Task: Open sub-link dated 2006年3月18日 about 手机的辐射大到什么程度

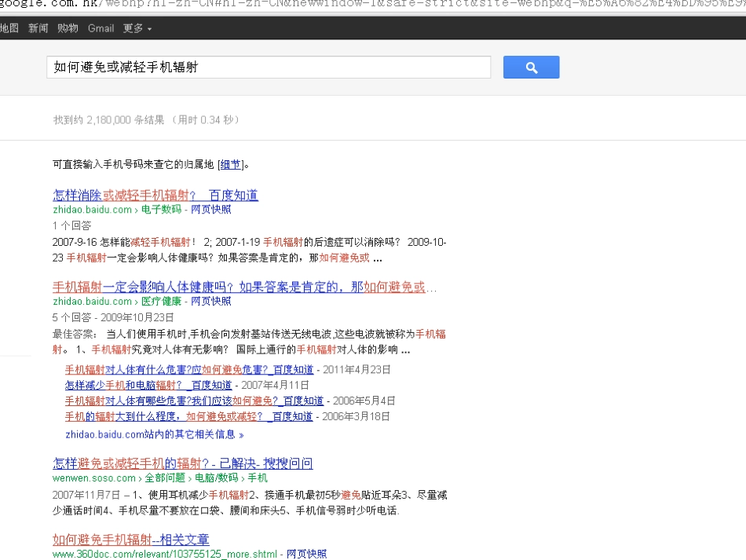Action: (188, 417)
